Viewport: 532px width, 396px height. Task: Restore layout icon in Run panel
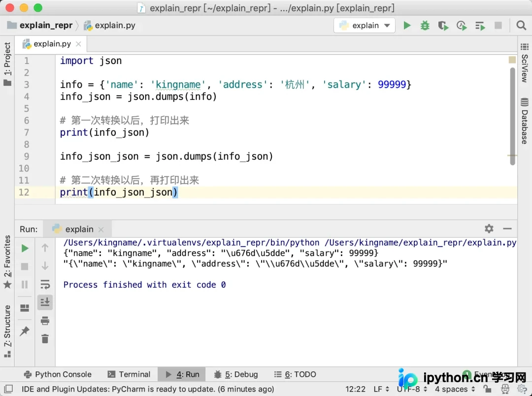tap(25, 308)
